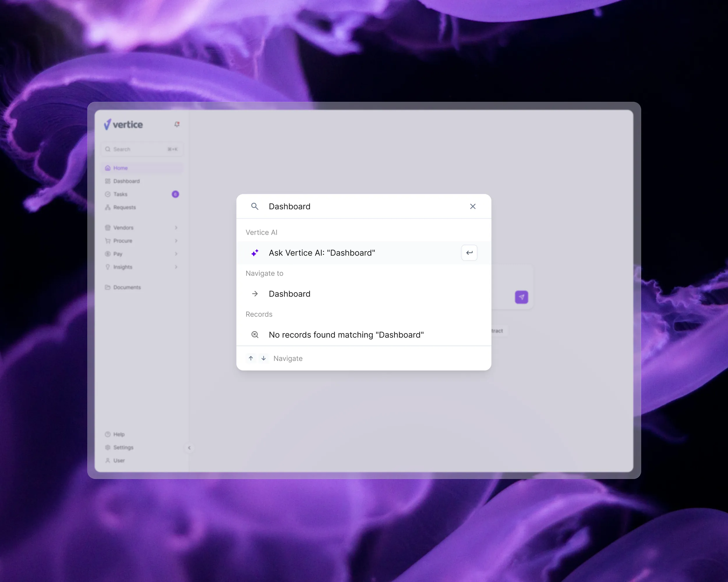Viewport: 728px width, 582px height.
Task: Click the Insights lightbulb icon
Action: click(108, 267)
